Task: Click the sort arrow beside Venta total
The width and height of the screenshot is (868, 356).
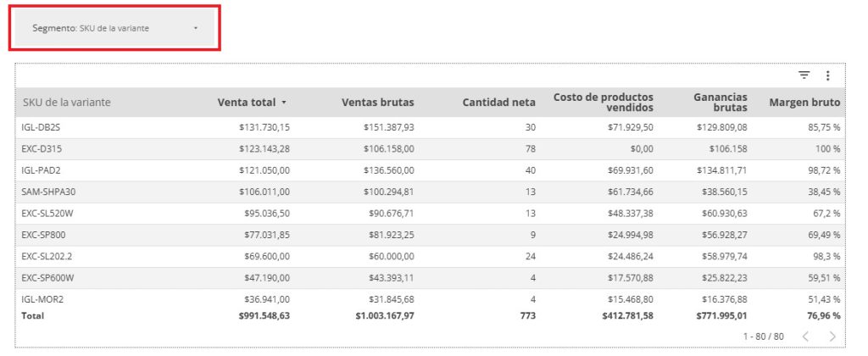Action: [x=284, y=103]
